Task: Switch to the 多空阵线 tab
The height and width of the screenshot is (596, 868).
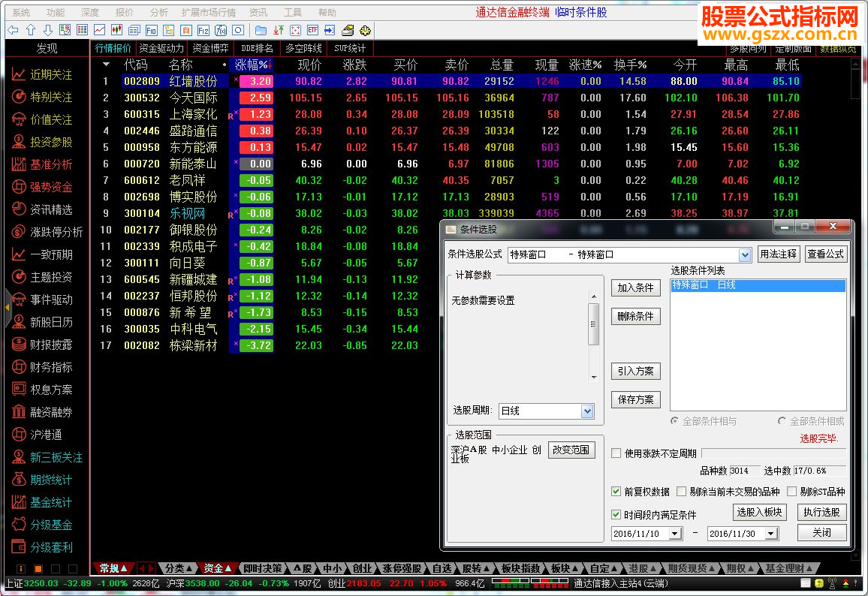Action: 304,49
